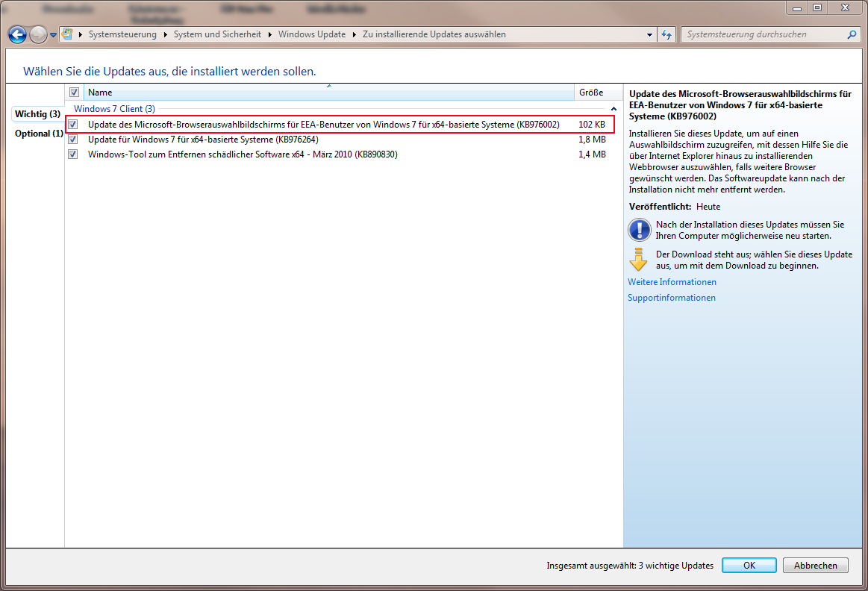Confirm with the OK button
Screen dimensions: 868x591
749,566
